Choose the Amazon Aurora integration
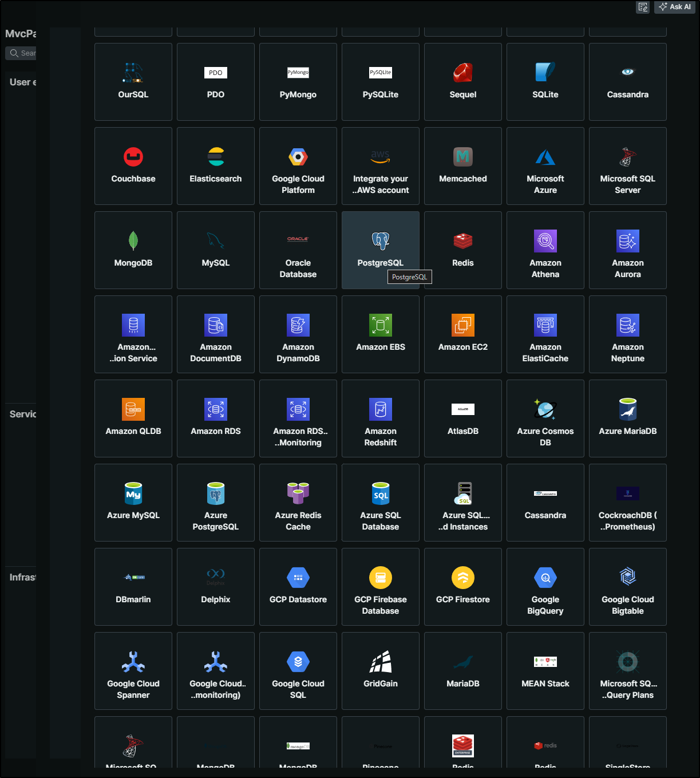 tap(628, 250)
